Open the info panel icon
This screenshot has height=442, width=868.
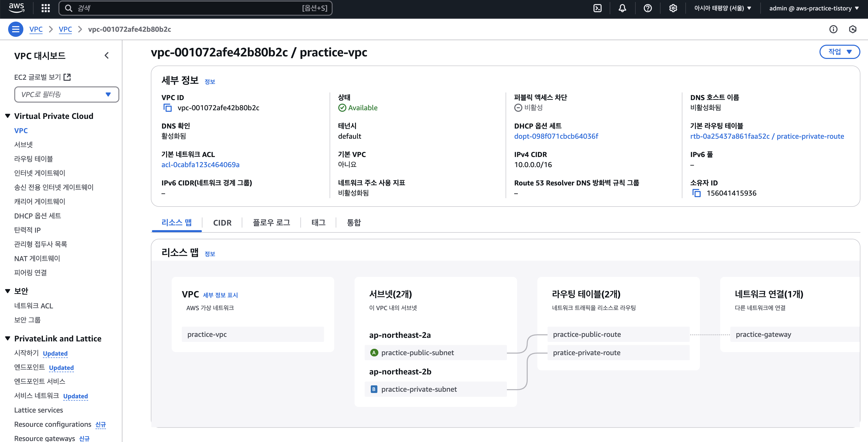[x=833, y=29]
